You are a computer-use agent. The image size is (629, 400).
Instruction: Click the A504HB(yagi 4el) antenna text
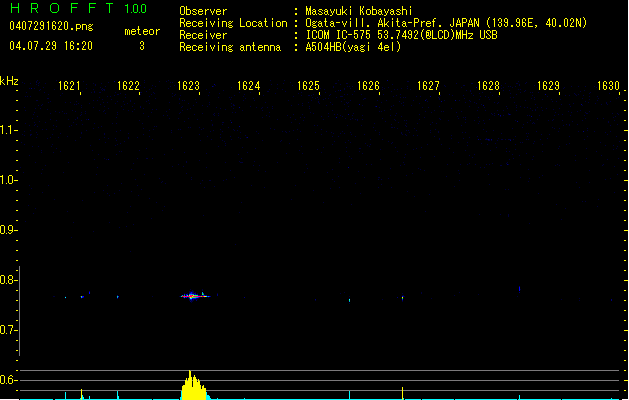[353, 47]
